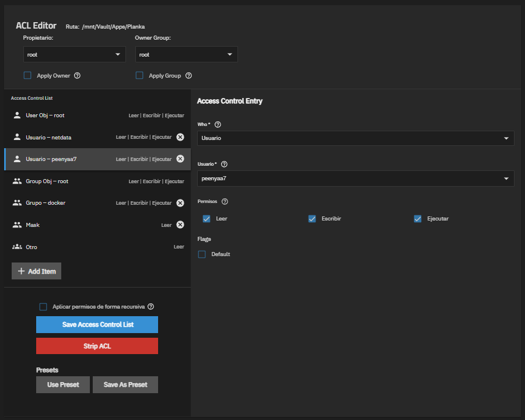The image size is (525, 420).
Task: Click the person icon next to "Usuario – netdata"
Action: tap(17, 136)
